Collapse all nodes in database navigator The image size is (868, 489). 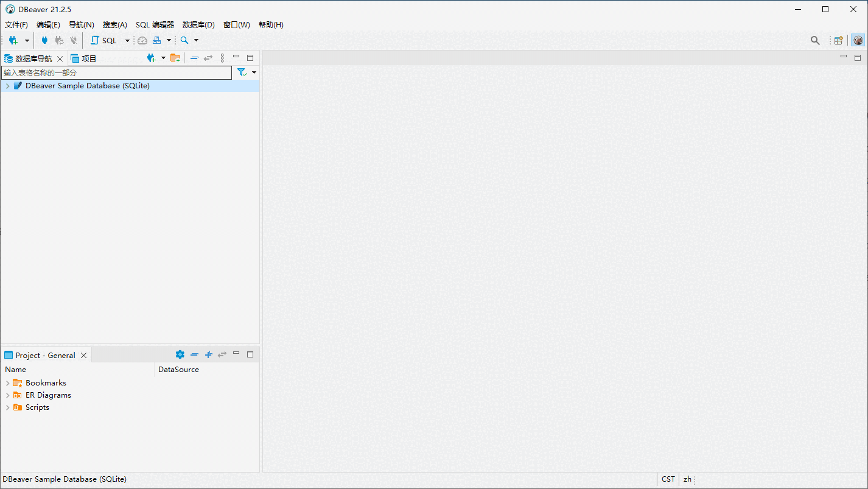pyautogui.click(x=194, y=58)
